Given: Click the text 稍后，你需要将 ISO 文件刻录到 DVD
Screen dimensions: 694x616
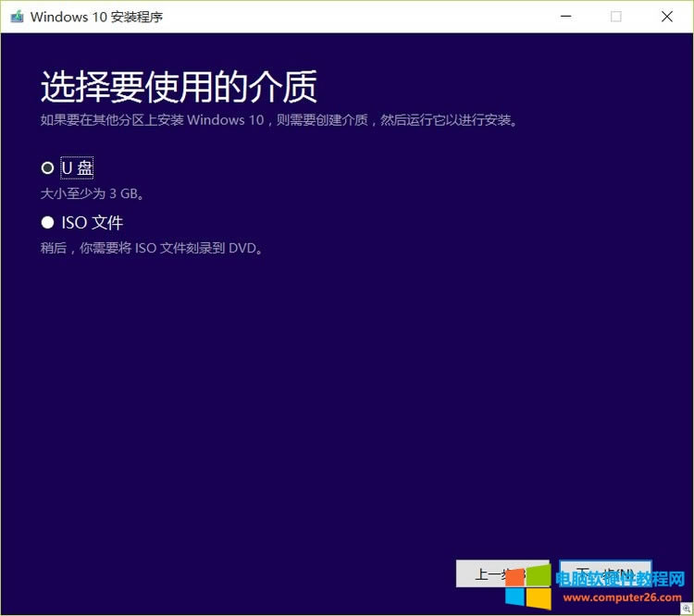Looking at the screenshot, I should click(x=152, y=248).
